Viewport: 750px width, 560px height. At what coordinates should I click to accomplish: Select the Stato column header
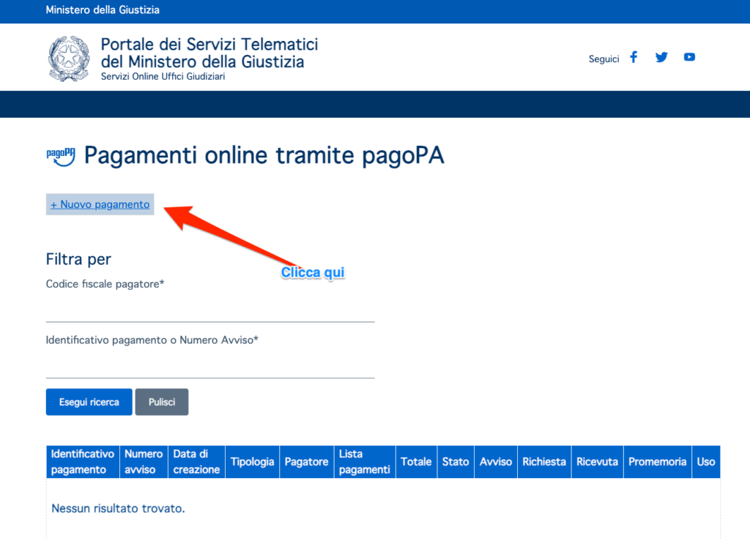(455, 462)
